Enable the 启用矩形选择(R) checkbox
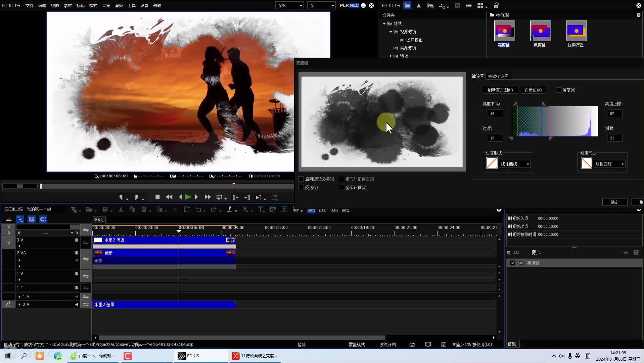644x363 pixels. pos(301,179)
